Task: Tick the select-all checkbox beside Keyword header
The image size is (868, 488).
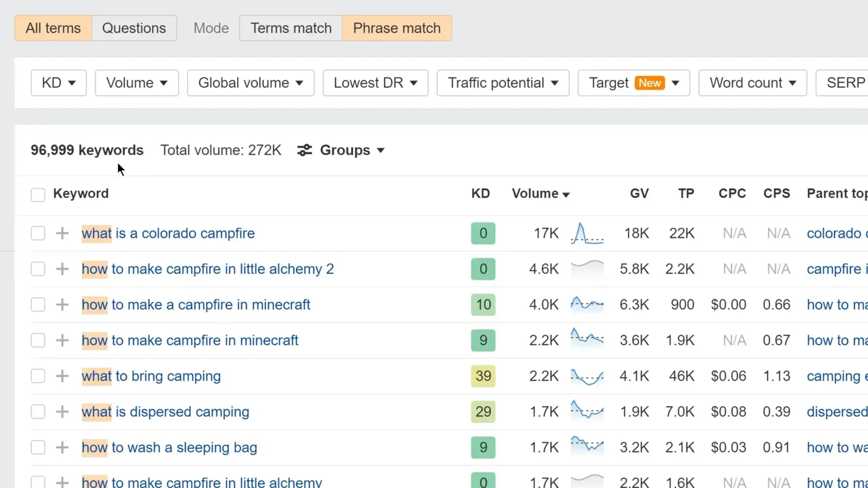Action: 38,195
